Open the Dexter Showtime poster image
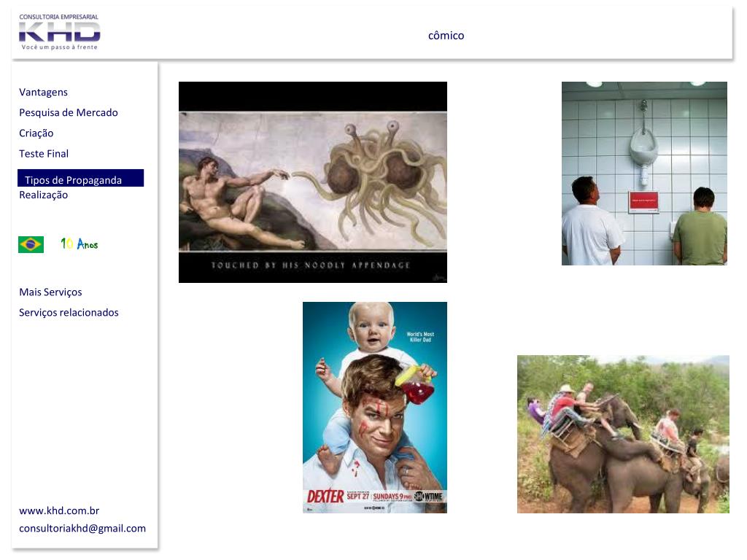Viewport: 747px width, 560px height. [x=375, y=408]
